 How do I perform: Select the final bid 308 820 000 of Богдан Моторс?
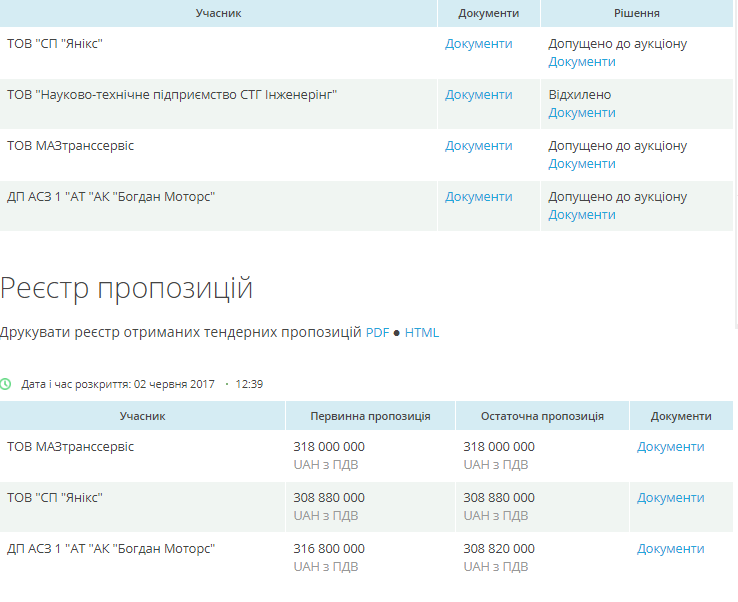point(499,549)
